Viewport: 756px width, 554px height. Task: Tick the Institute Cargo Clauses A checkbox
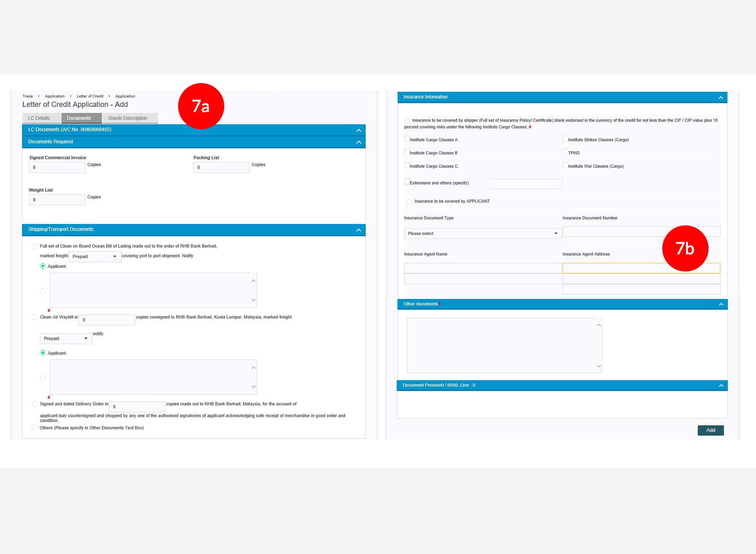pos(407,139)
